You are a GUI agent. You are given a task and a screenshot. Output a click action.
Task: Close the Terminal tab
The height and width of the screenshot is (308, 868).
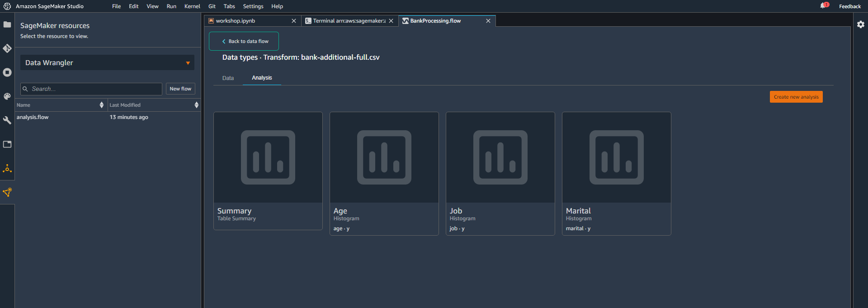coord(391,21)
